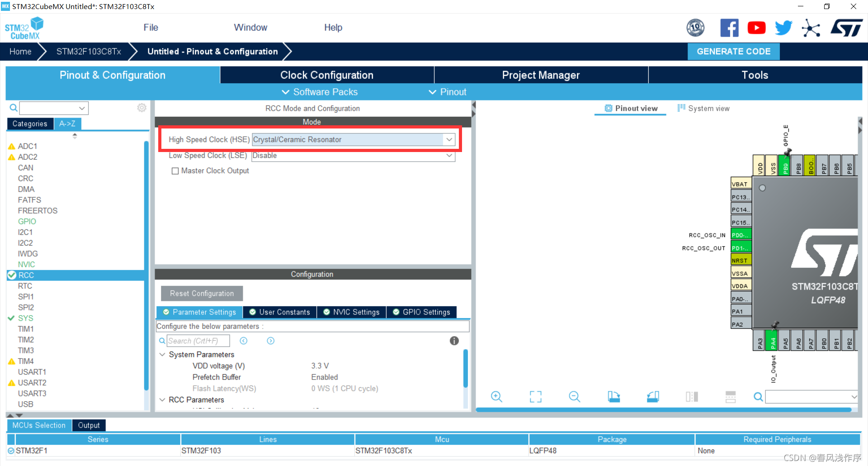The height and width of the screenshot is (466, 868).
Task: Click the vertical split view icon
Action: pyautogui.click(x=692, y=397)
